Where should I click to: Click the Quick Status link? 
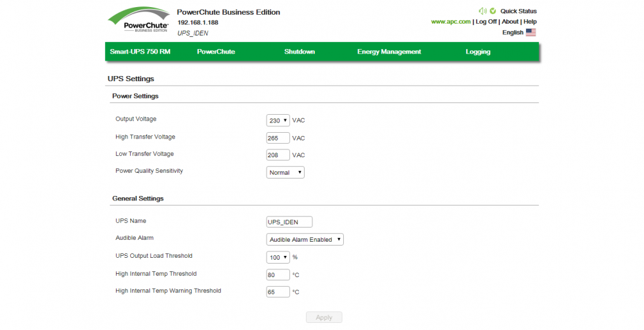tap(518, 11)
